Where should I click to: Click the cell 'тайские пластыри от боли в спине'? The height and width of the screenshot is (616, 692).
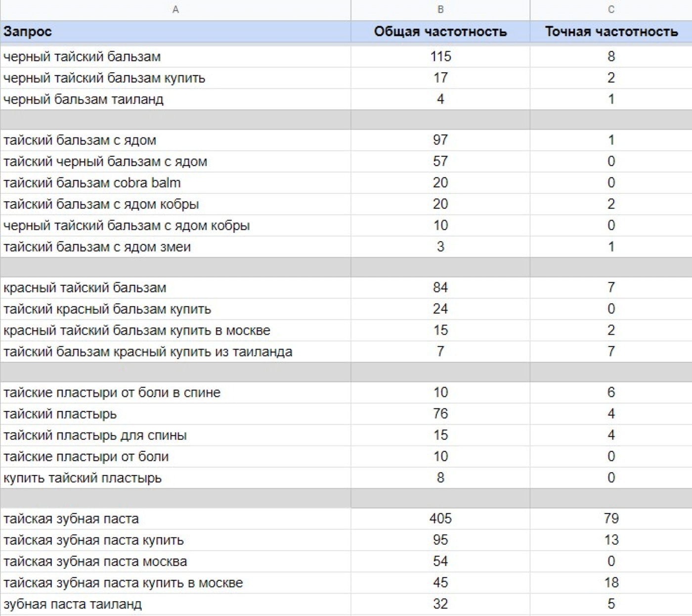coord(112,393)
